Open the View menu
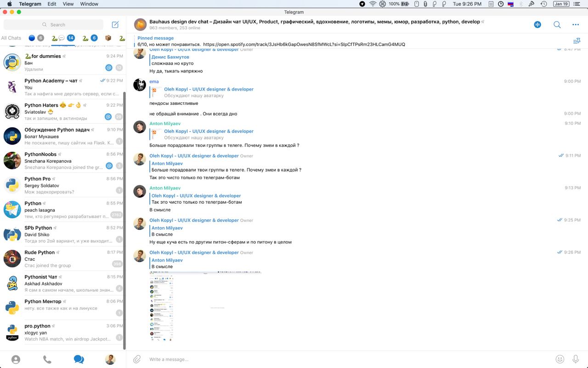 coord(68,4)
